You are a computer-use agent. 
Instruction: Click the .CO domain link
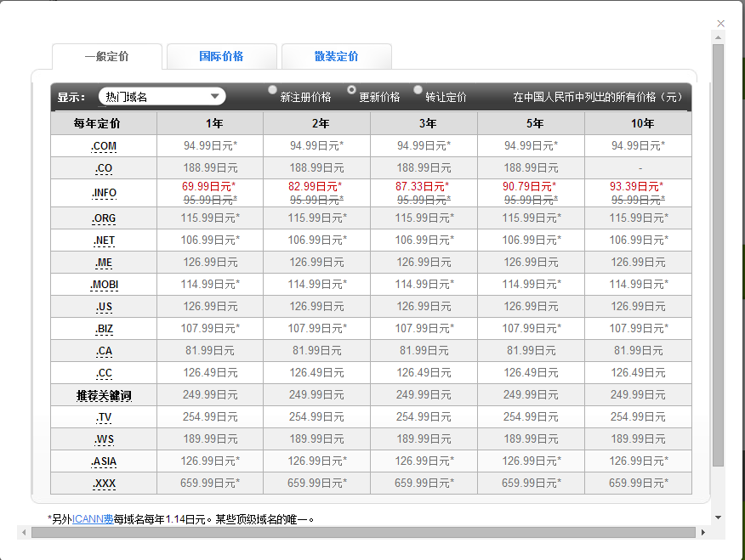pyautogui.click(x=104, y=168)
